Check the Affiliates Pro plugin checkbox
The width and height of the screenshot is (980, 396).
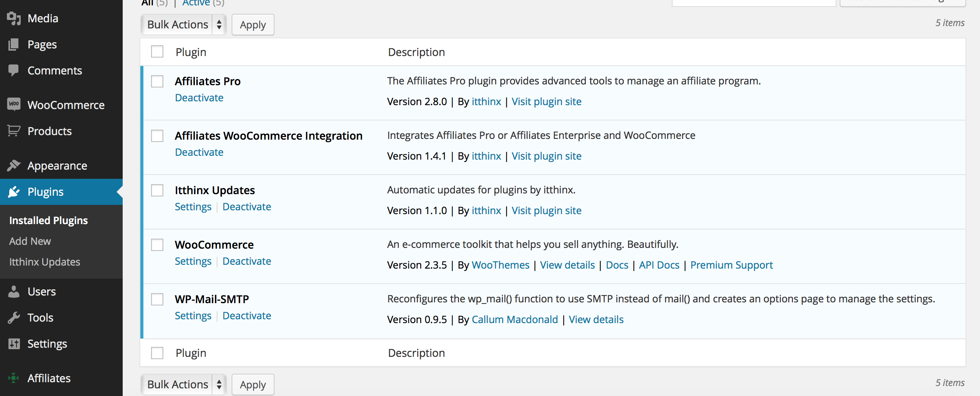(157, 81)
